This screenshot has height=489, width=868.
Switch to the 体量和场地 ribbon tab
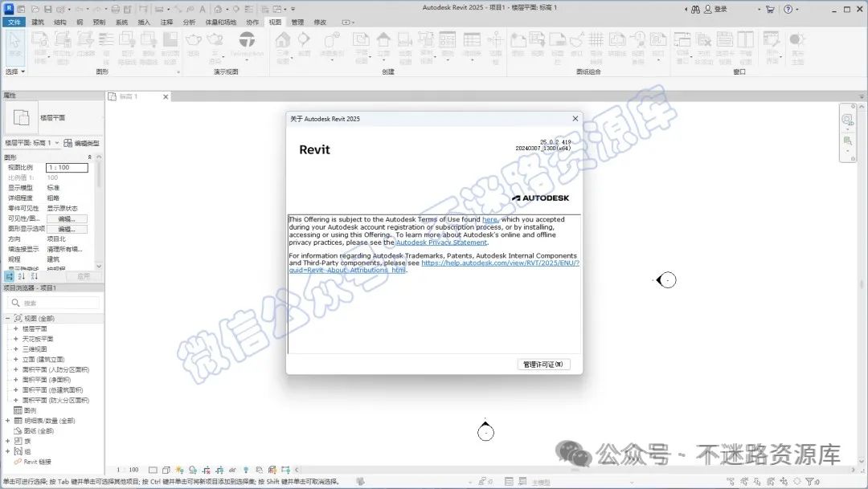221,22
